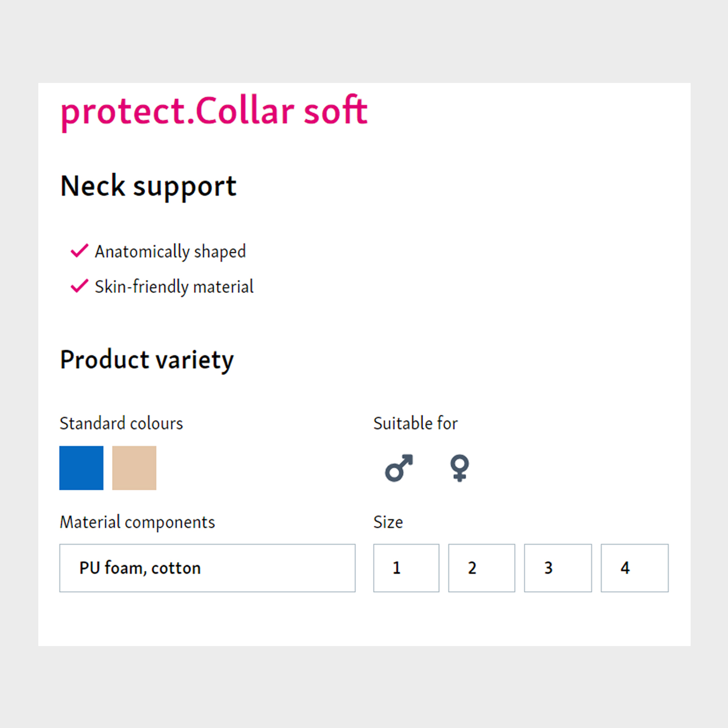728x728 pixels.
Task: Click the checkmark beside Skin-friendly material
Action: tap(79, 286)
